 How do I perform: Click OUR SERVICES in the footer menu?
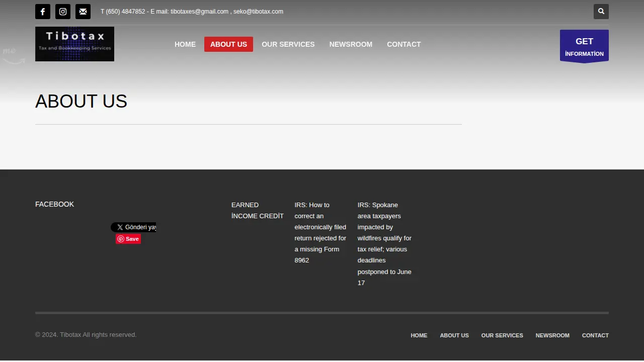pos(502,335)
